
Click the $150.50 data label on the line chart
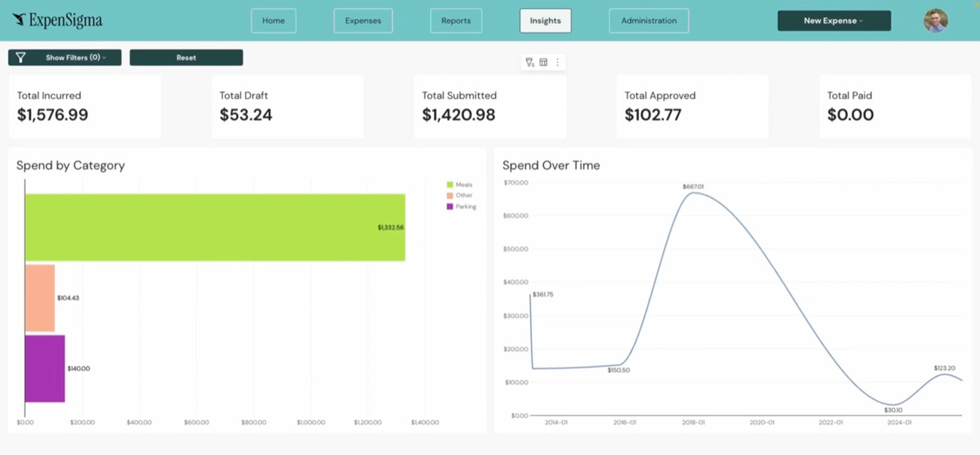(619, 370)
